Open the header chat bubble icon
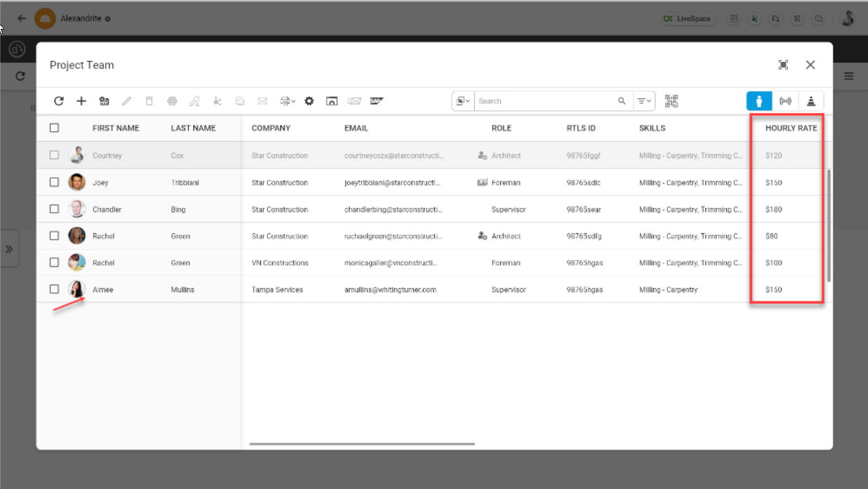This screenshot has height=489, width=868. pyautogui.click(x=819, y=19)
